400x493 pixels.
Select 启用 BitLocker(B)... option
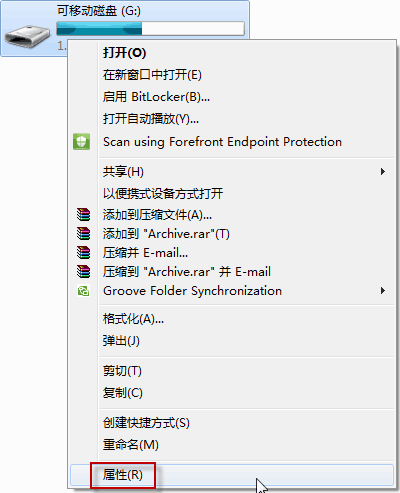pyautogui.click(x=156, y=97)
